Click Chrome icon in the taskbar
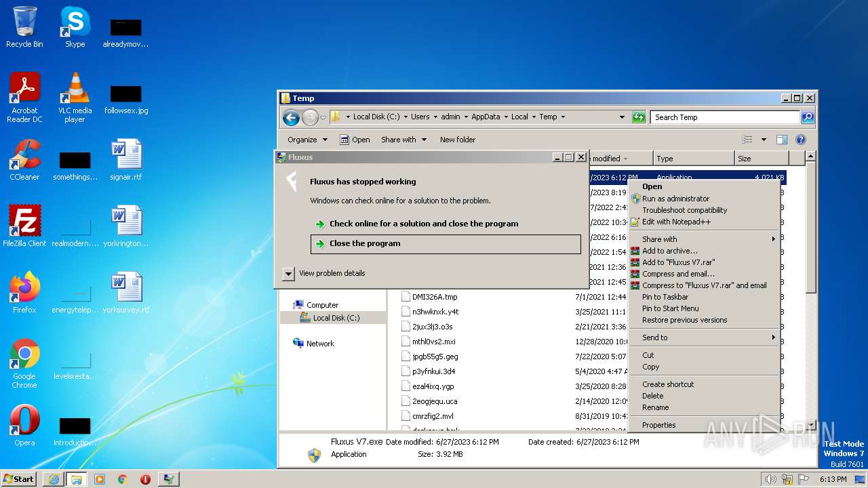The height and width of the screenshot is (488, 868). pos(122,479)
